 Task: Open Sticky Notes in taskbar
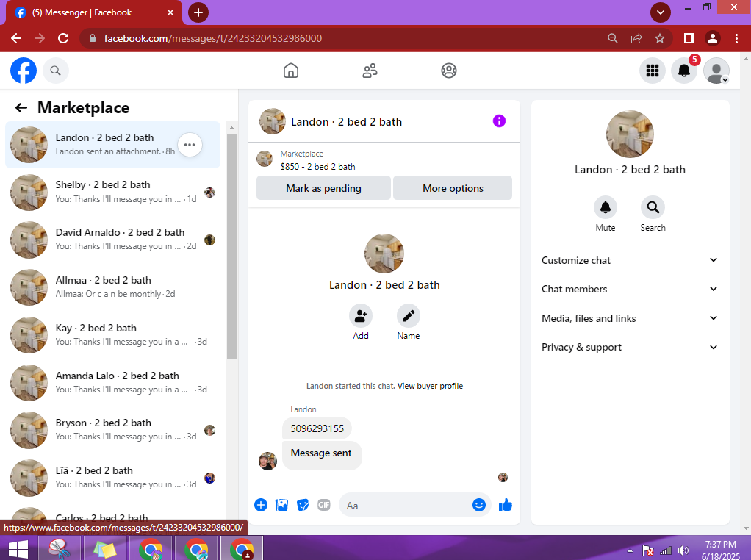point(105,548)
